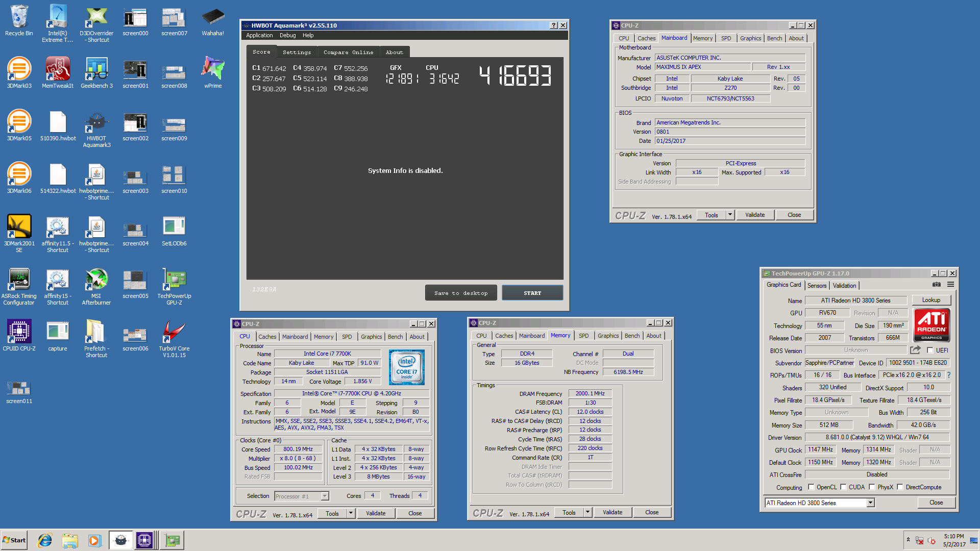The image size is (980, 551).
Task: Toggle the DirectCompute checkbox in GPU-Z
Action: pyautogui.click(x=900, y=487)
